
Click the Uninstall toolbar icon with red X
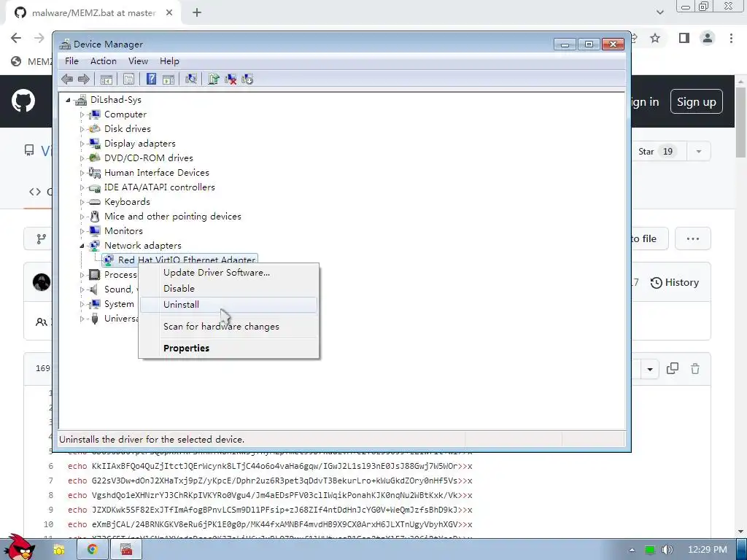coord(231,79)
